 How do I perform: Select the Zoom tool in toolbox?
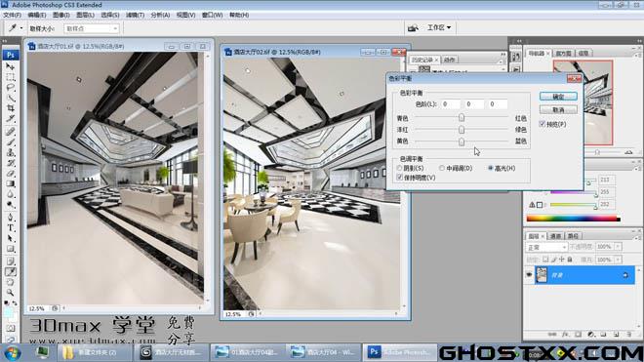[11, 292]
